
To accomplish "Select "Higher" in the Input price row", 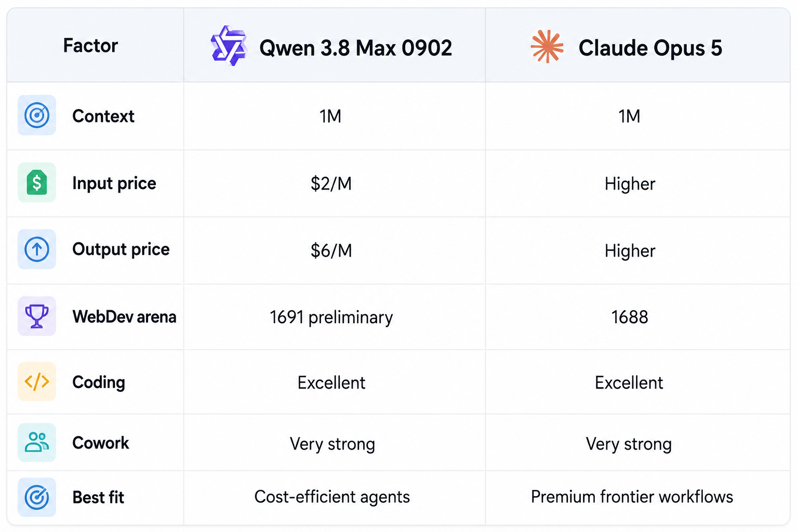I will 630,184.
